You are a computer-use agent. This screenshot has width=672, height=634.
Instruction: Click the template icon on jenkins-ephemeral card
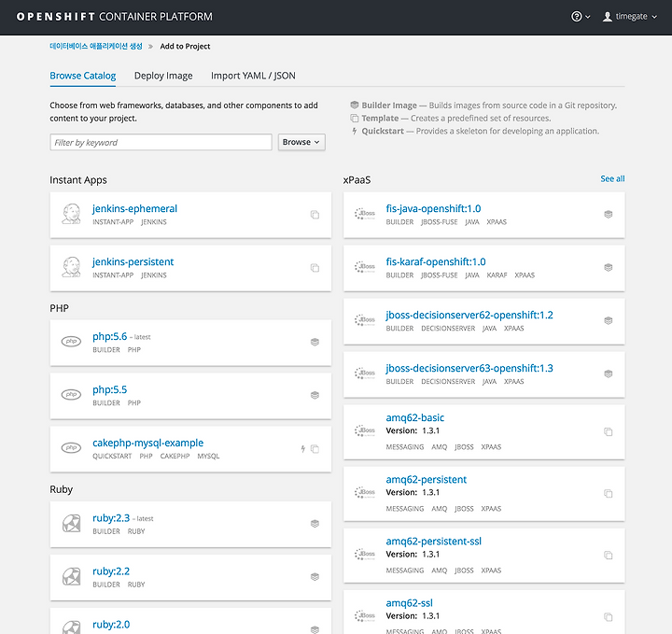[315, 215]
